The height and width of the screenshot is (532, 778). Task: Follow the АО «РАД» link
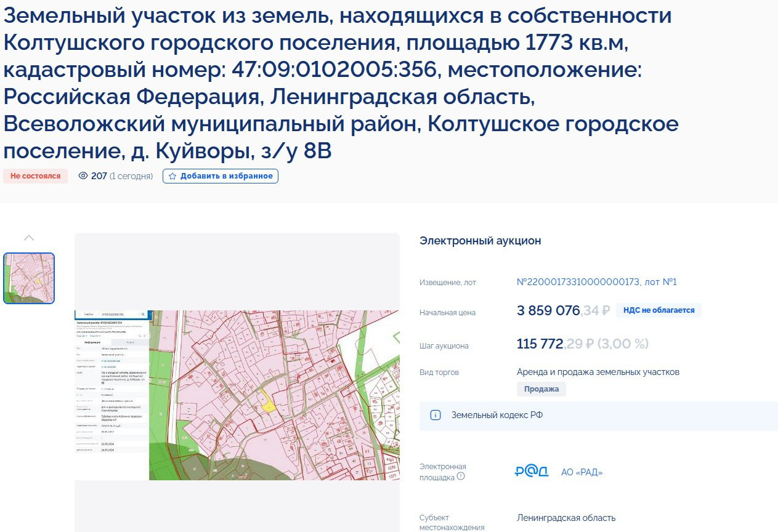[581, 472]
